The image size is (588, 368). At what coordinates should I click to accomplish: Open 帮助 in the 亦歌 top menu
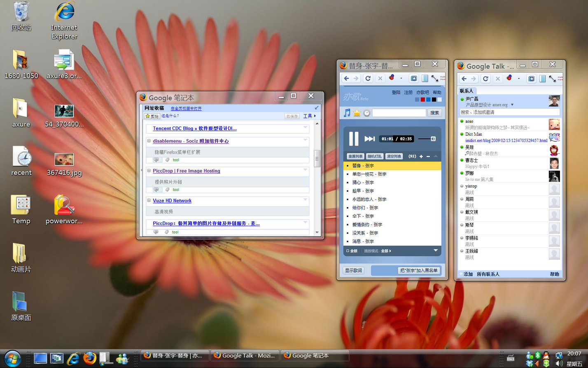coord(437,92)
